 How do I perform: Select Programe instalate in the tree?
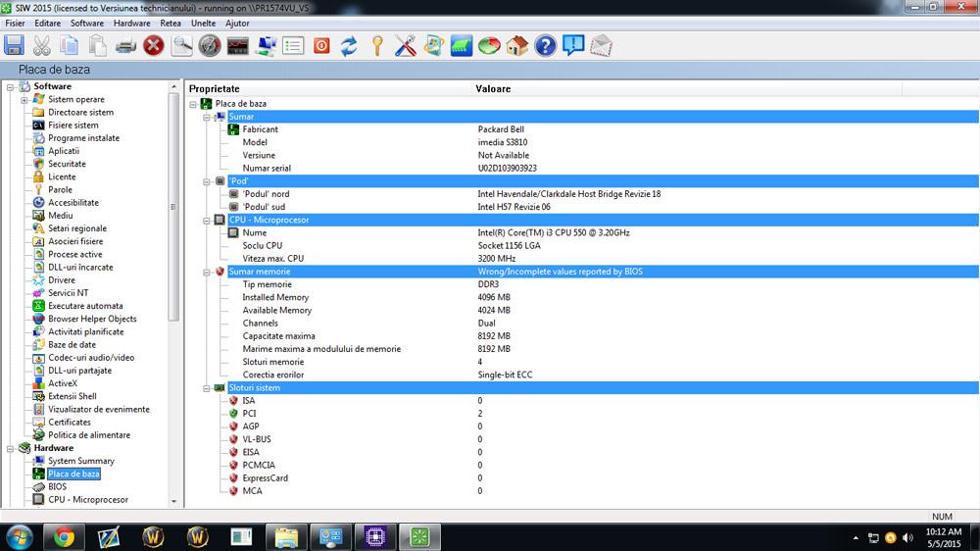[83, 138]
